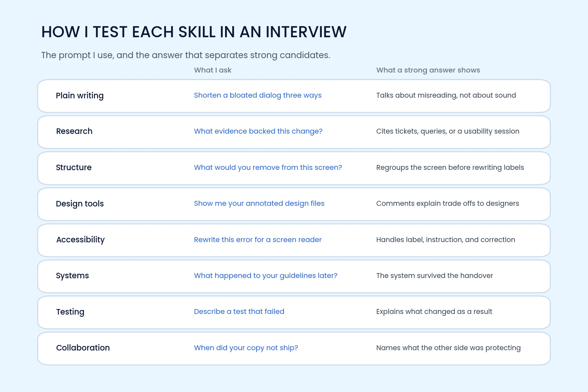
Task: Click the Design tools skill label
Action: click(80, 204)
